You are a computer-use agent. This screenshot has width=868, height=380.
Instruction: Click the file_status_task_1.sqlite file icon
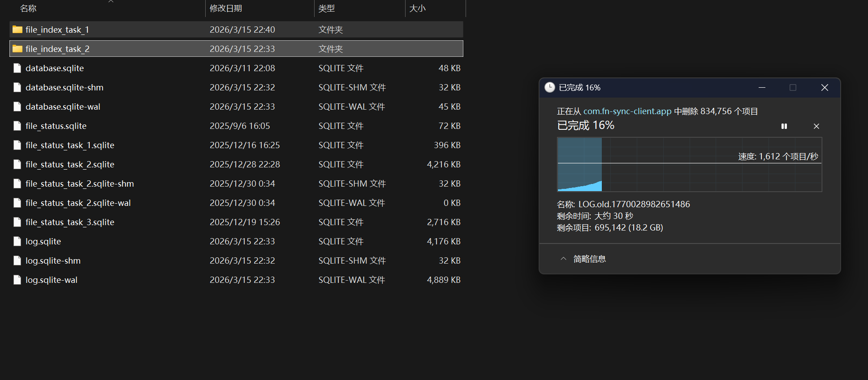click(x=17, y=145)
